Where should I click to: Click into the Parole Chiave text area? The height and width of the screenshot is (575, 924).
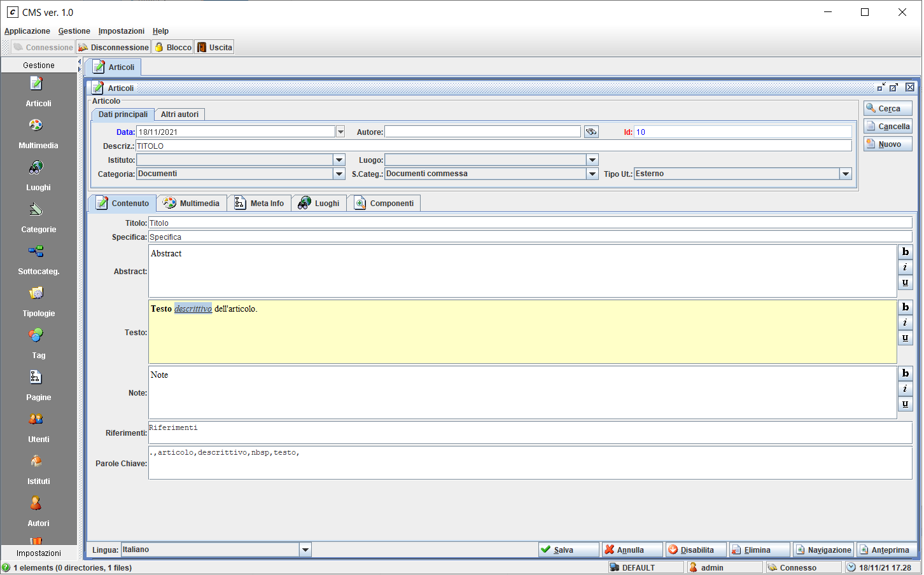click(x=530, y=462)
